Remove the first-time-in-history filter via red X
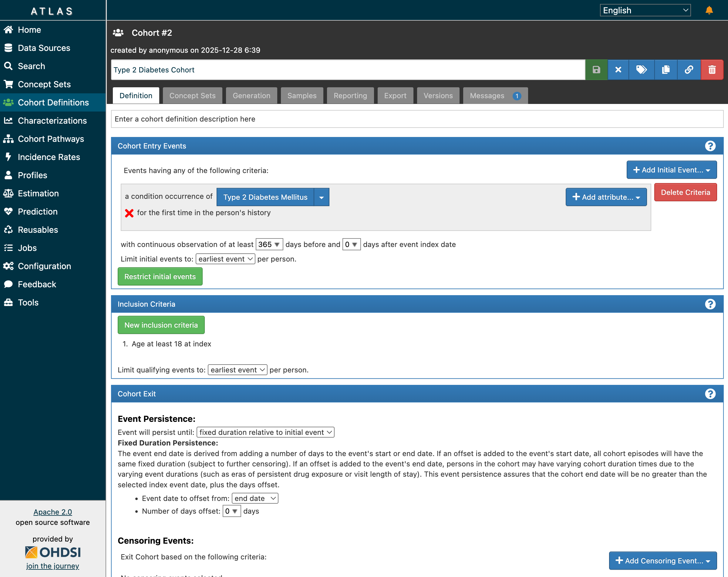Screen dimensions: 728x577 129,212
